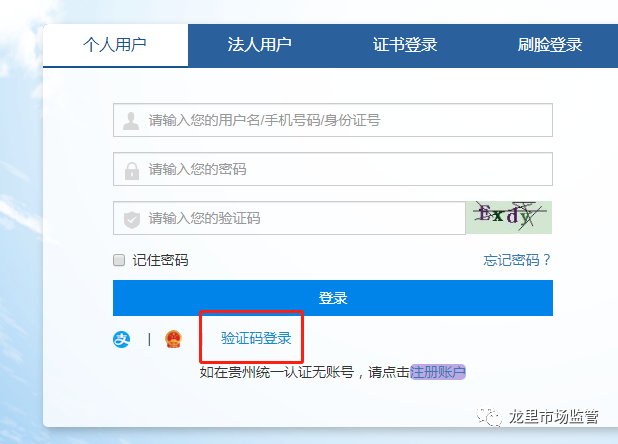
Task: Refresh the captcha image
Action: point(509,217)
